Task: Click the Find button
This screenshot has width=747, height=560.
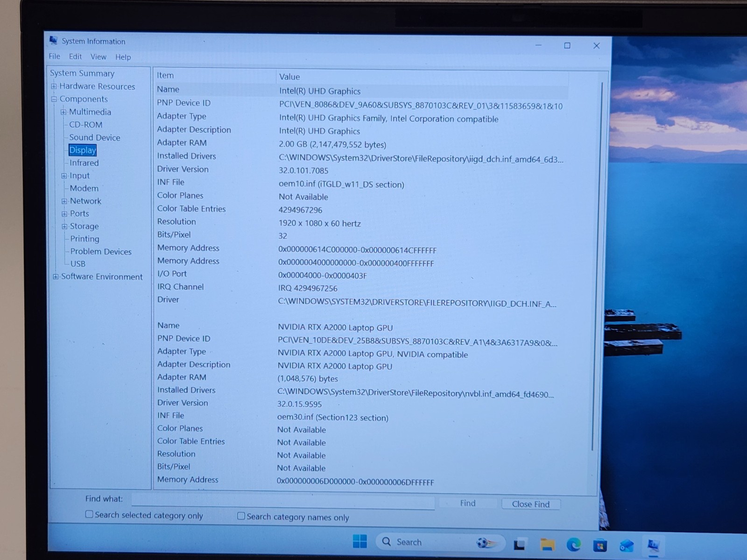Action: tap(468, 503)
